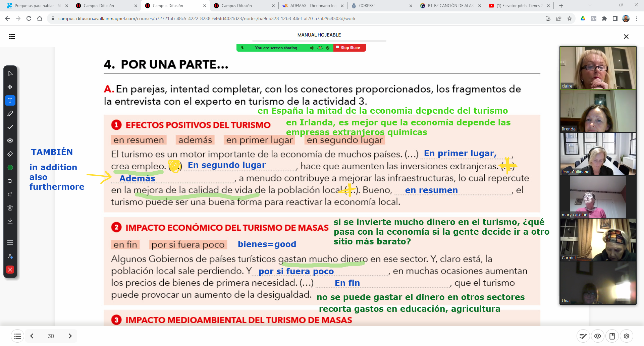Click the manual reading progress bar
Image resolution: width=644 pixels, height=346 pixels.
point(319,41)
